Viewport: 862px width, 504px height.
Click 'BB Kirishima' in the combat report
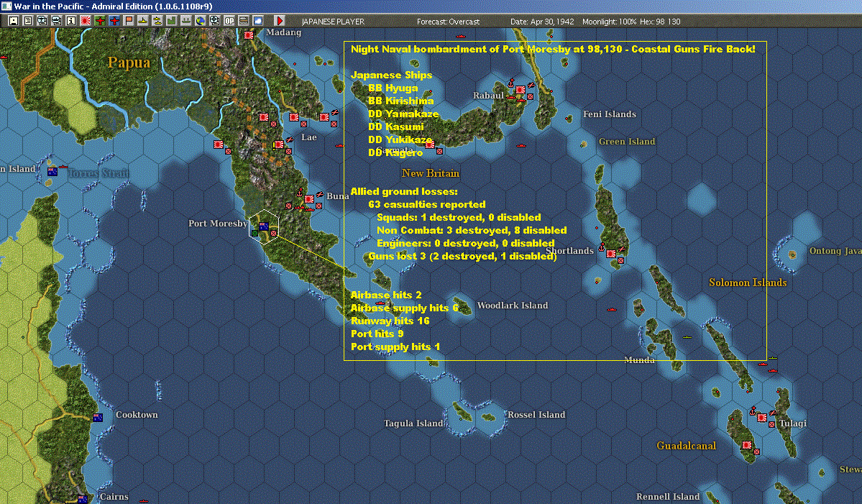400,101
